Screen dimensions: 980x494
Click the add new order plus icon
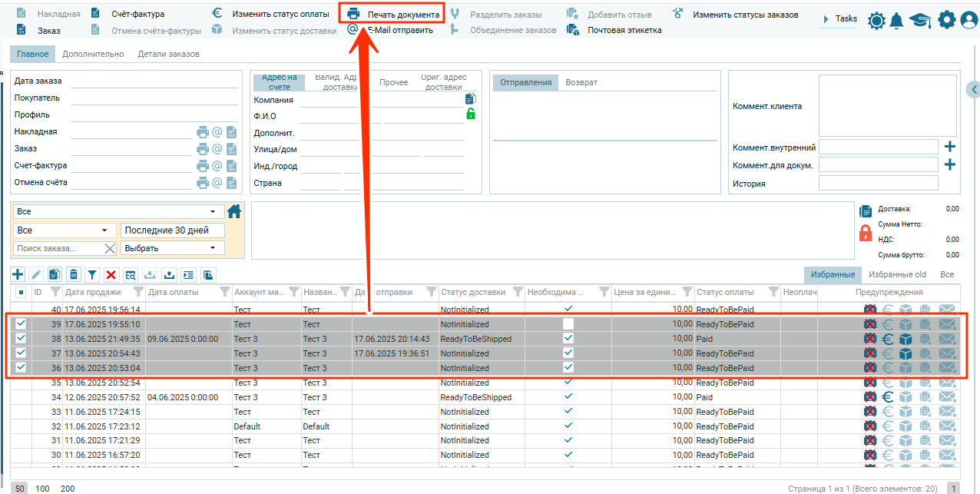coord(18,274)
